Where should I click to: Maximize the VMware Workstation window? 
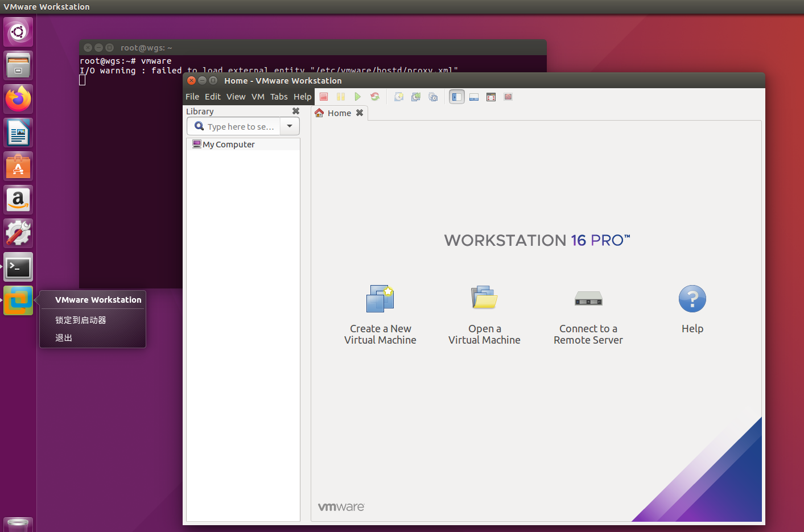[x=213, y=80]
